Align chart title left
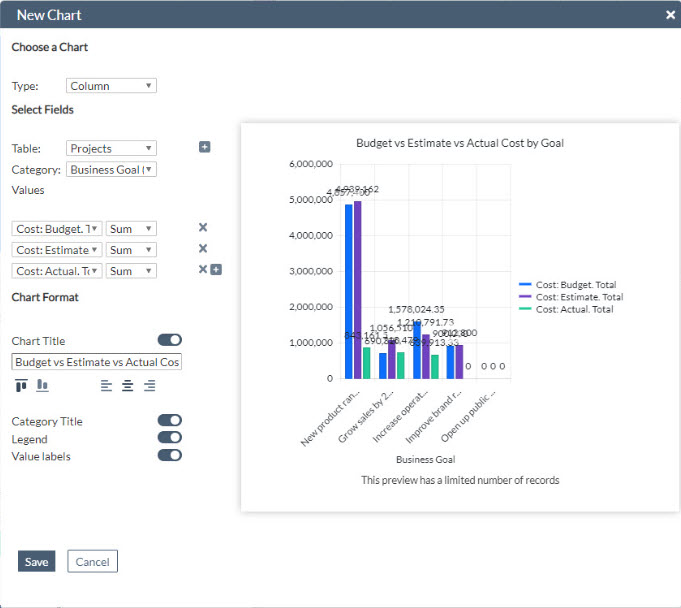The image size is (681, 608). pos(107,385)
